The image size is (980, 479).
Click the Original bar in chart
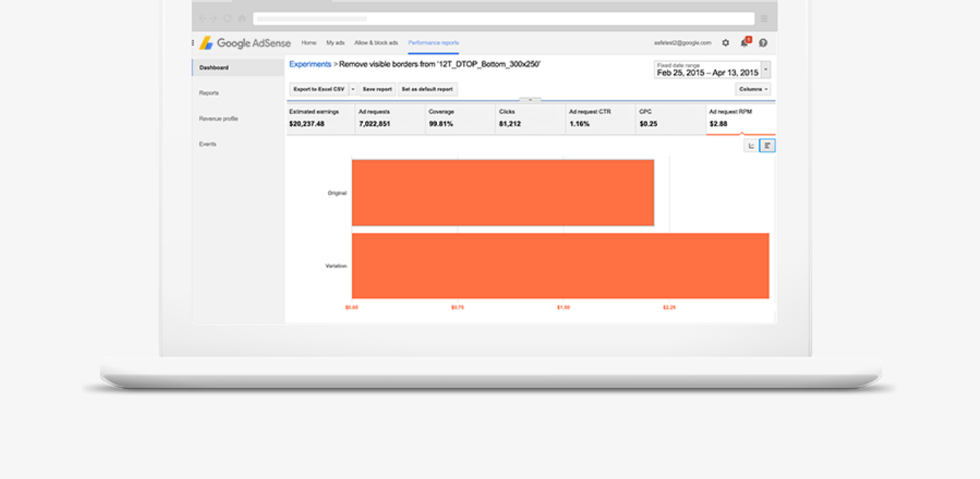tap(503, 193)
